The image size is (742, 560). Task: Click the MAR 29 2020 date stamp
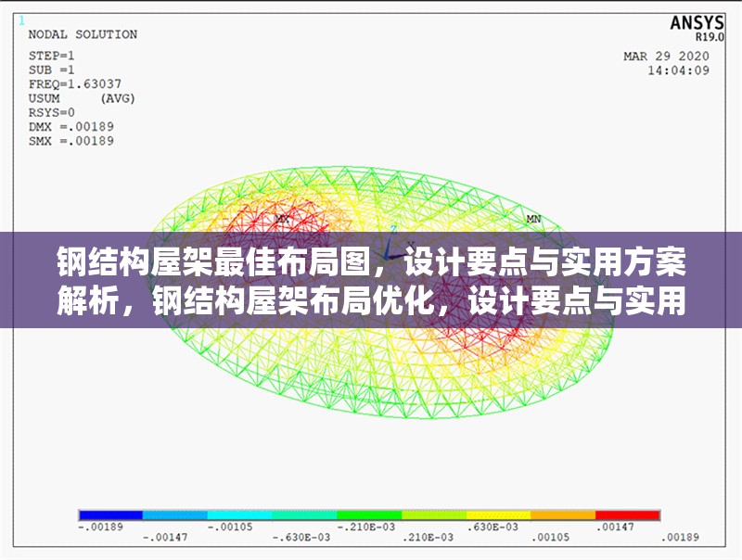[667, 56]
